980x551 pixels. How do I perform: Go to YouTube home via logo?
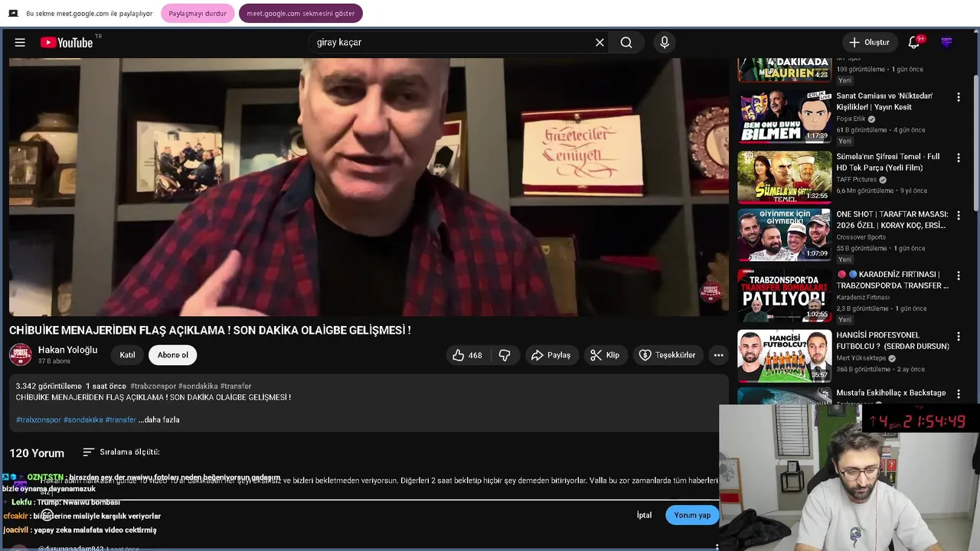coord(67,43)
